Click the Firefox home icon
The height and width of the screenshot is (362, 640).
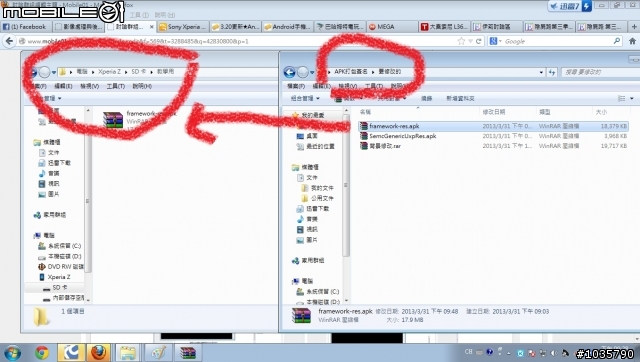(632, 41)
